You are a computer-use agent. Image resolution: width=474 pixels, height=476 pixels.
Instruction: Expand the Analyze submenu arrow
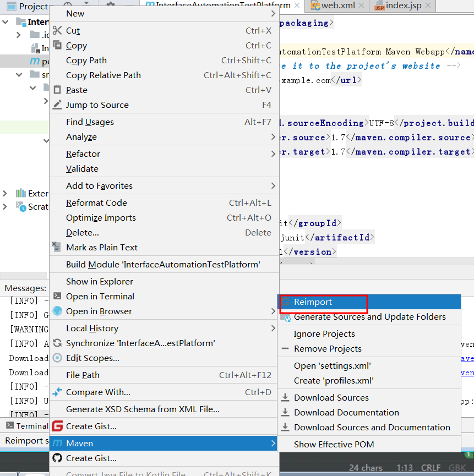pyautogui.click(x=273, y=136)
